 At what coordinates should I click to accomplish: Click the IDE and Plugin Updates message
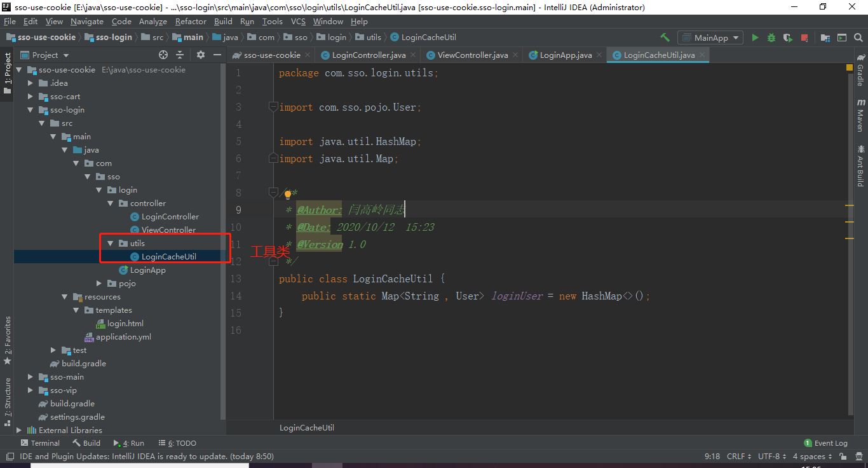coord(147,457)
